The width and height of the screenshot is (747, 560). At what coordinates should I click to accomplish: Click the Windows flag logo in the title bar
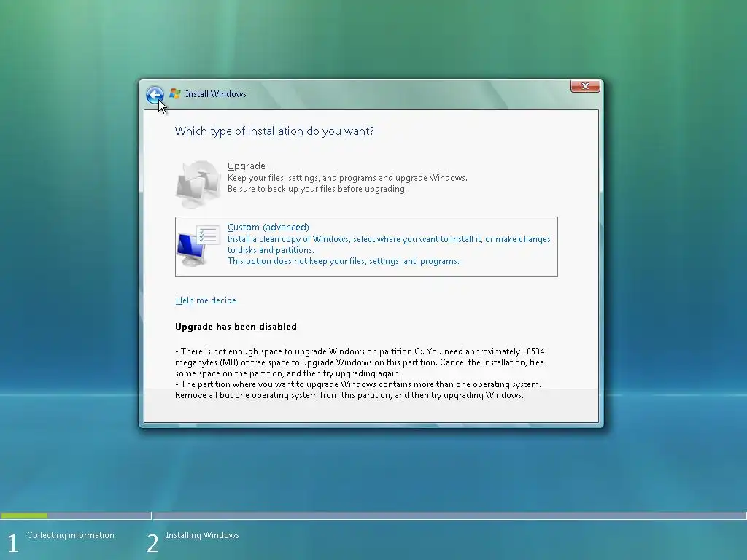pos(175,94)
